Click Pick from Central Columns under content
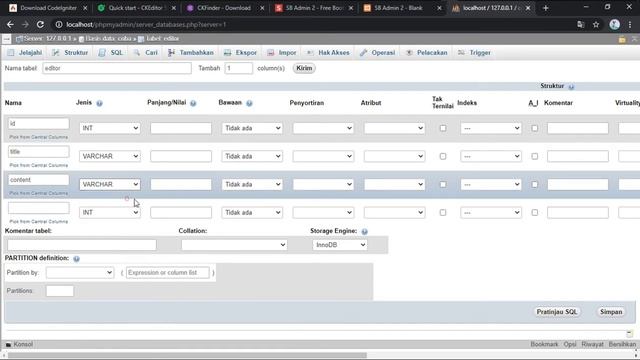 tap(39, 193)
